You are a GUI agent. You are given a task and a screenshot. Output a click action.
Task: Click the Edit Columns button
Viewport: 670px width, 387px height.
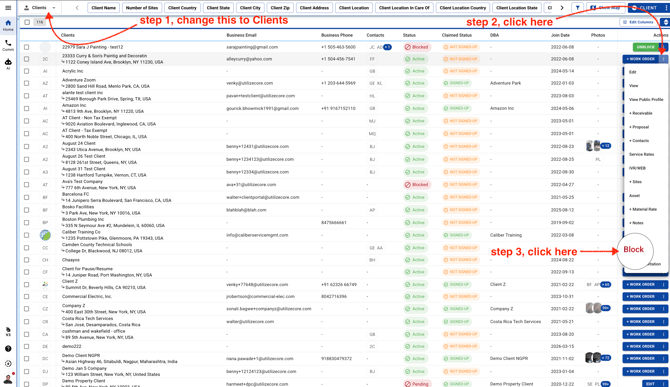point(639,22)
